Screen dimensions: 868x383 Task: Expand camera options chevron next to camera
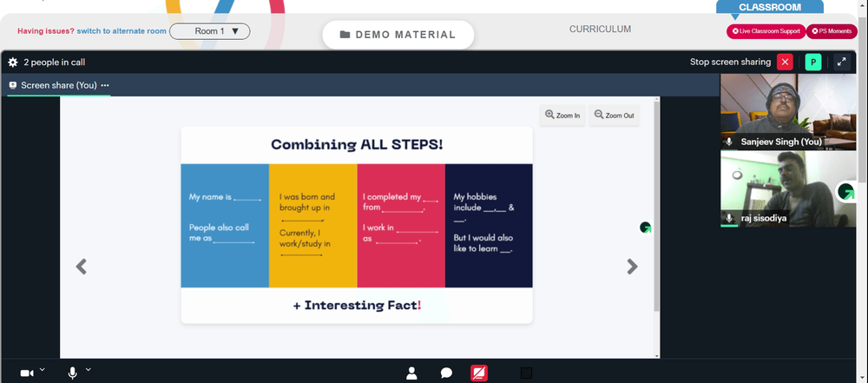click(x=42, y=370)
